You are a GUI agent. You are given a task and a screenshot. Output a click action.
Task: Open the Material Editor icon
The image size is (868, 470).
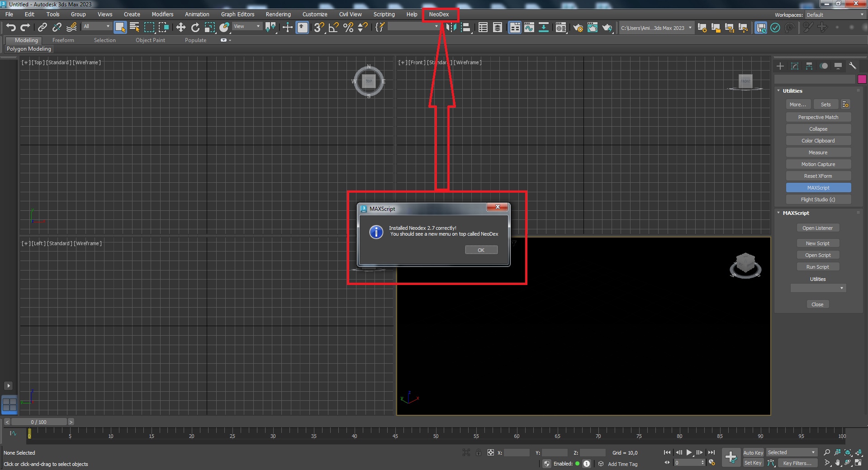561,28
